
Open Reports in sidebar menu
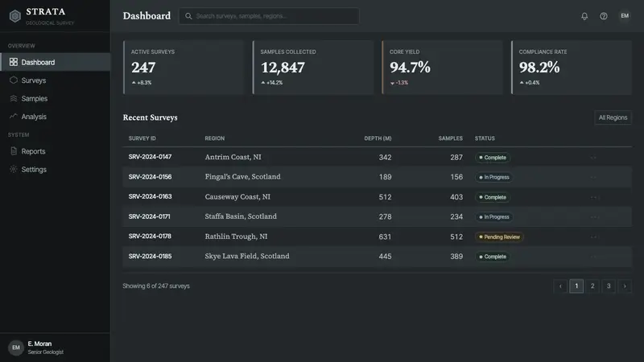(x=56, y=151)
